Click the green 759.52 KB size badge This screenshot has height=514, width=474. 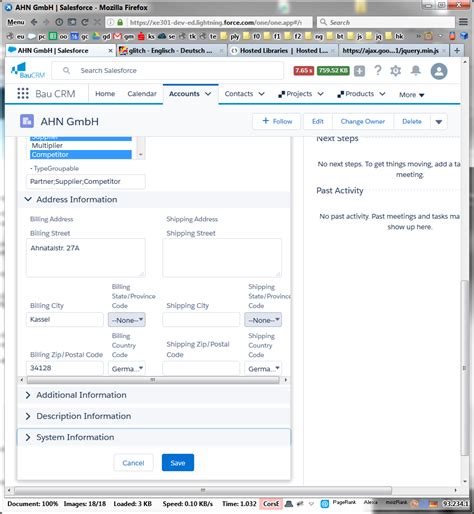coord(333,71)
